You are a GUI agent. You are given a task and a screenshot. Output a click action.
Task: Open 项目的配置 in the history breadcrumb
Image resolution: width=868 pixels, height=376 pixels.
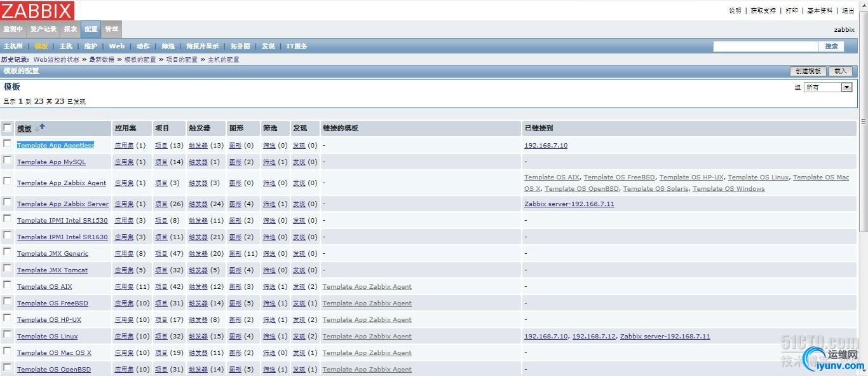(x=182, y=59)
